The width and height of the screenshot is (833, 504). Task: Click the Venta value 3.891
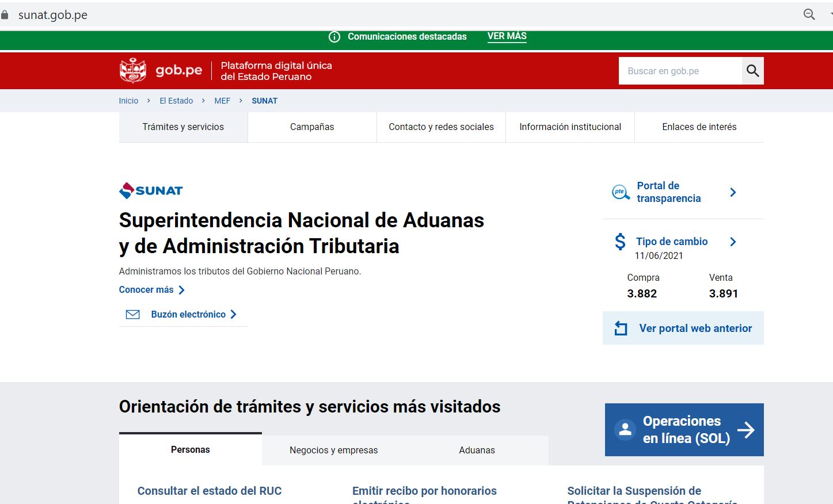click(724, 293)
